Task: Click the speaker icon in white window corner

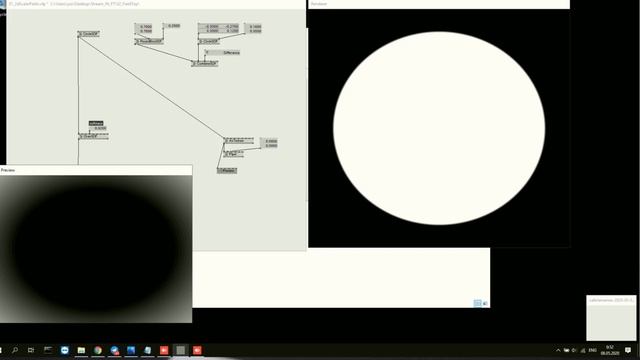Action: [485, 303]
